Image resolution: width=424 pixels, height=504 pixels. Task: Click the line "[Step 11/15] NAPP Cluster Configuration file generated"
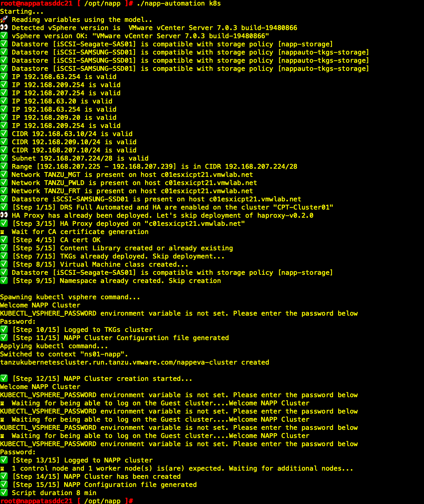(121, 338)
